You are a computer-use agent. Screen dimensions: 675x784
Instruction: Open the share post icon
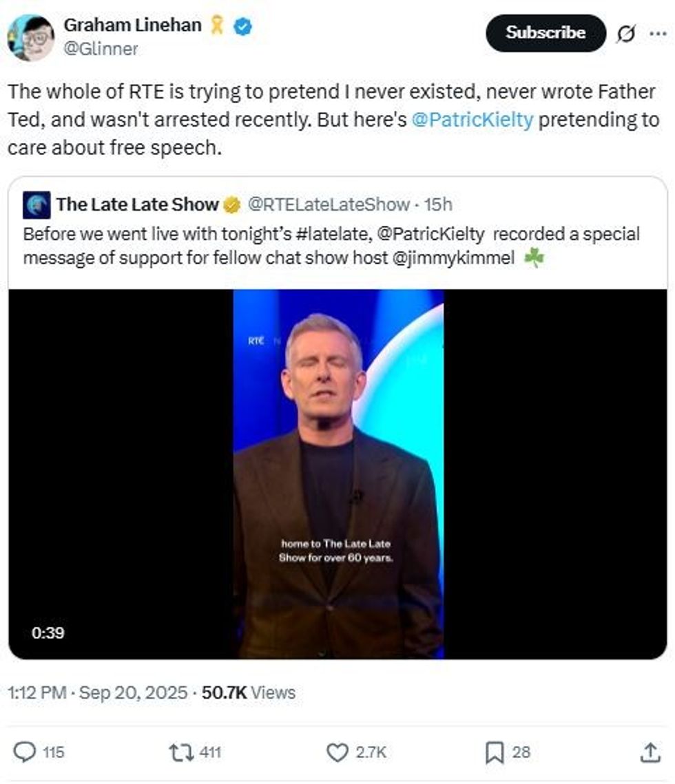pos(650,752)
